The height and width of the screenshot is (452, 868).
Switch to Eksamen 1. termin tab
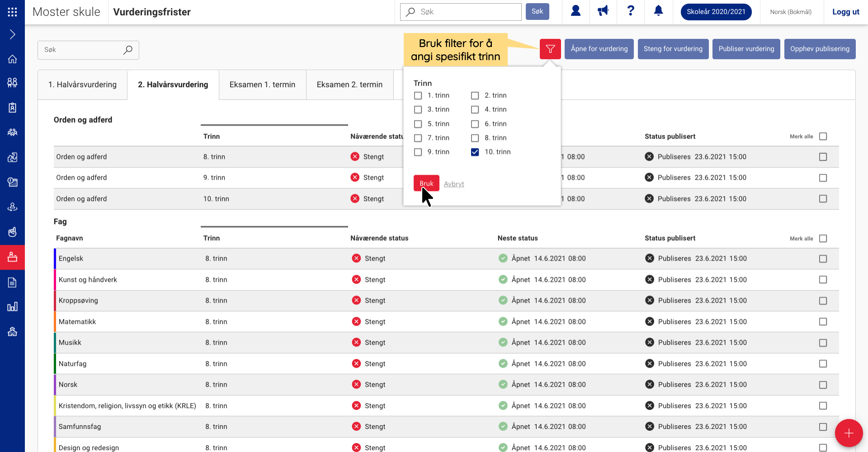pyautogui.click(x=262, y=85)
